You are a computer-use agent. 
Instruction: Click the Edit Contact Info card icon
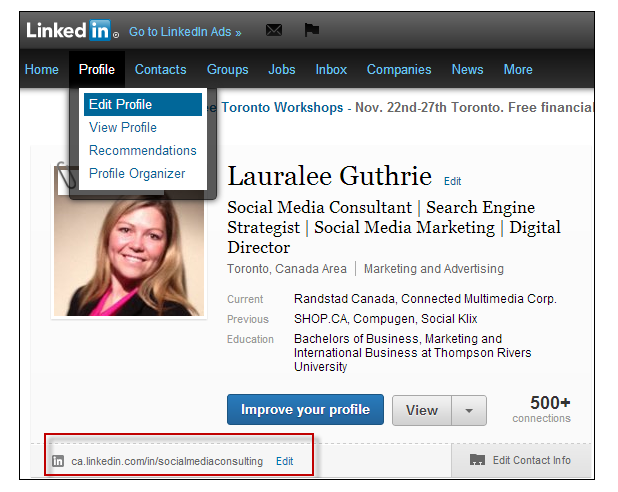pos(477,460)
